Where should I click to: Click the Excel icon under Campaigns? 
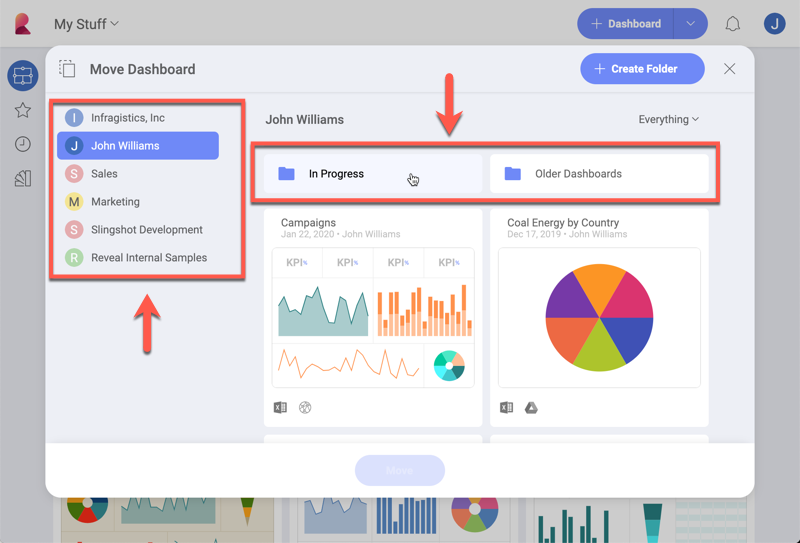tap(281, 408)
